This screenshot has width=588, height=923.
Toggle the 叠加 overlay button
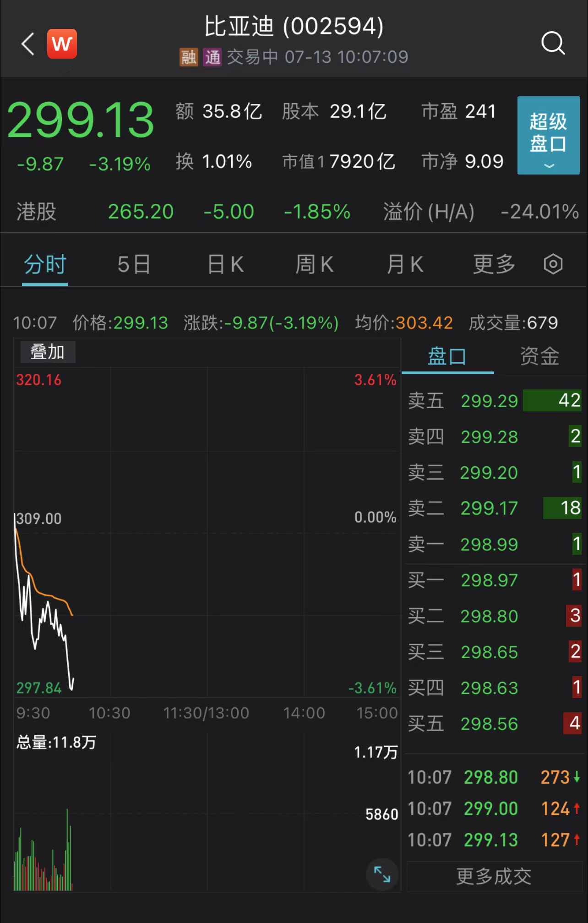pos(48,352)
